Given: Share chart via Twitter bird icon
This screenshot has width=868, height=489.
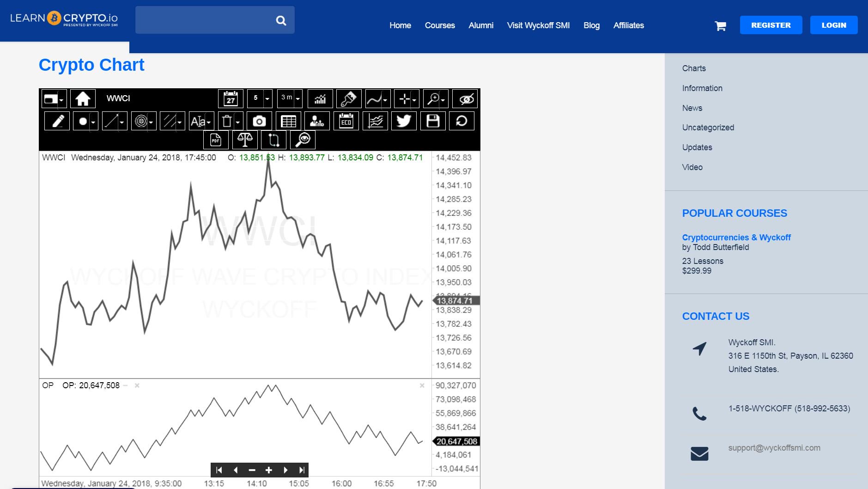Looking at the screenshot, I should 404,121.
